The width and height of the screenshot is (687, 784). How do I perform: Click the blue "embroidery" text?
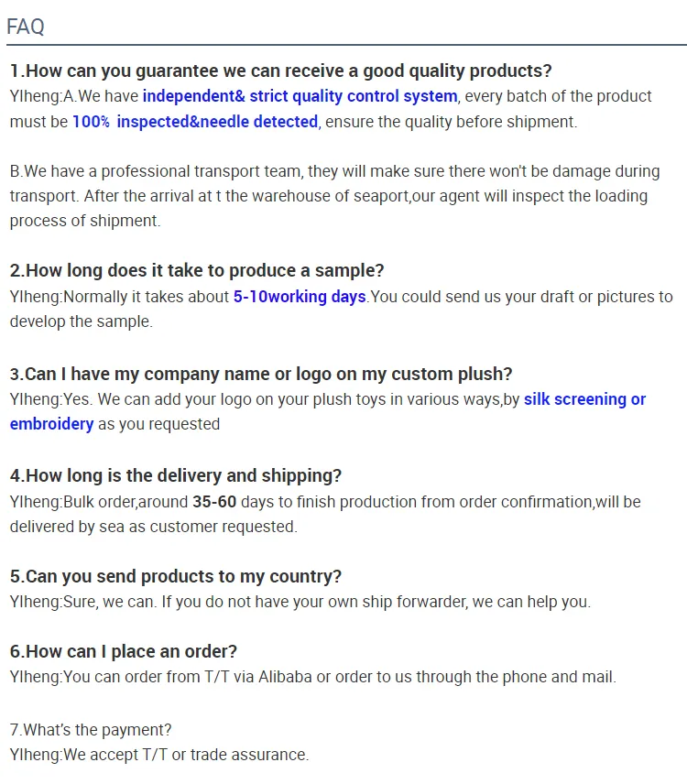pos(52,424)
